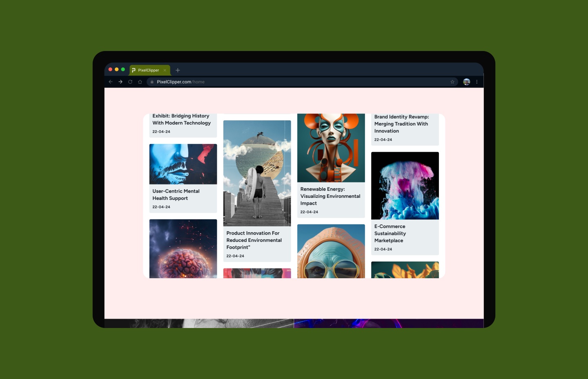The width and height of the screenshot is (588, 379).
Task: Open the user profile avatar
Action: click(x=466, y=82)
